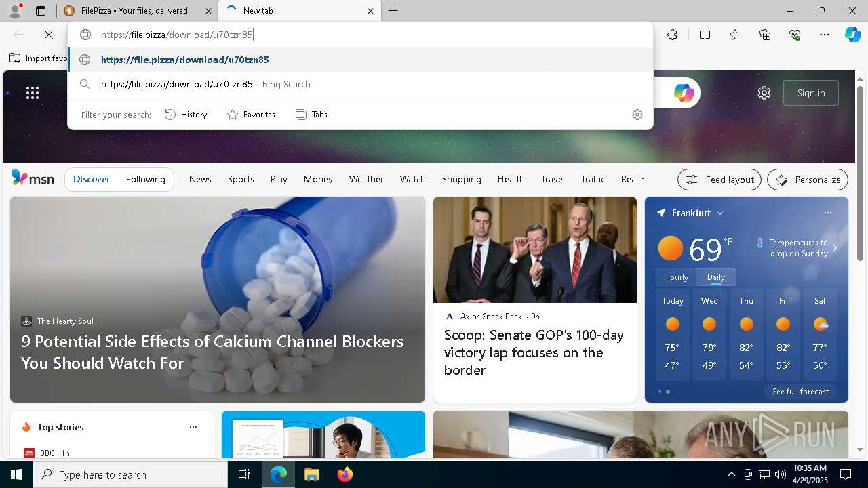Viewport: 868px width, 488px height.
Task: Click inside the address bar field
Action: pyautogui.click(x=360, y=35)
